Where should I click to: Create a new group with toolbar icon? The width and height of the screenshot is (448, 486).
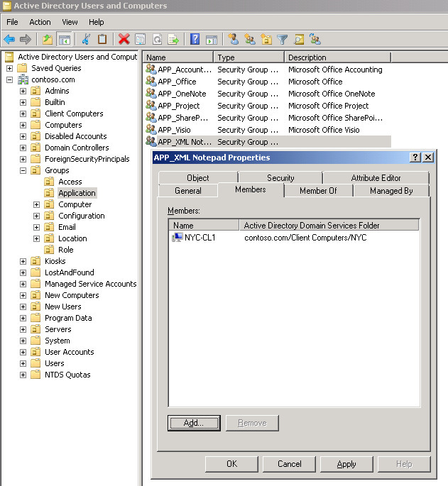pos(250,39)
